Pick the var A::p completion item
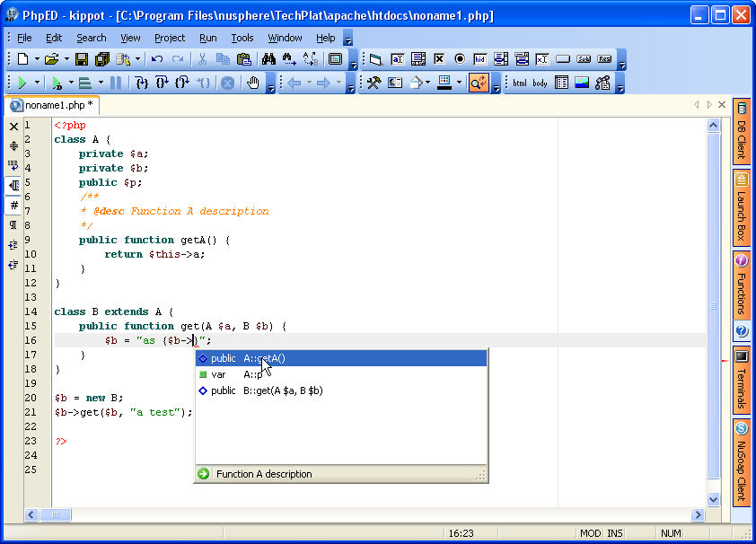This screenshot has width=756, height=544. [x=341, y=374]
